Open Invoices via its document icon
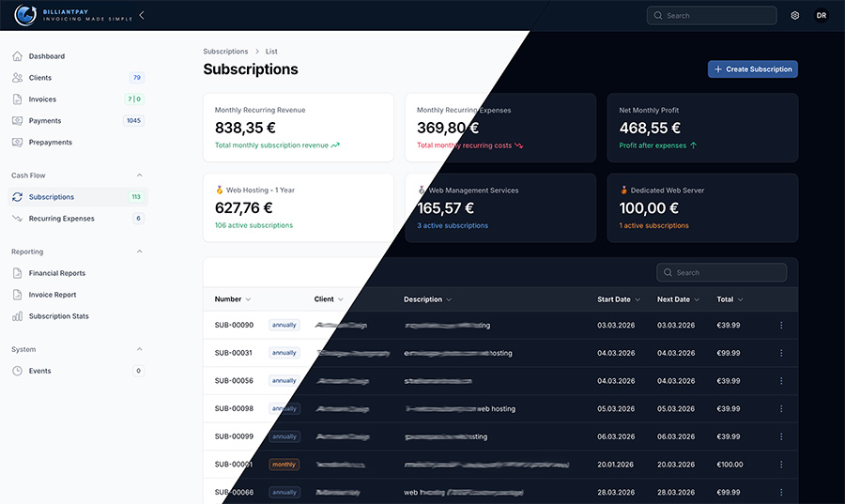Viewport: 845px width, 504px height. click(x=18, y=99)
